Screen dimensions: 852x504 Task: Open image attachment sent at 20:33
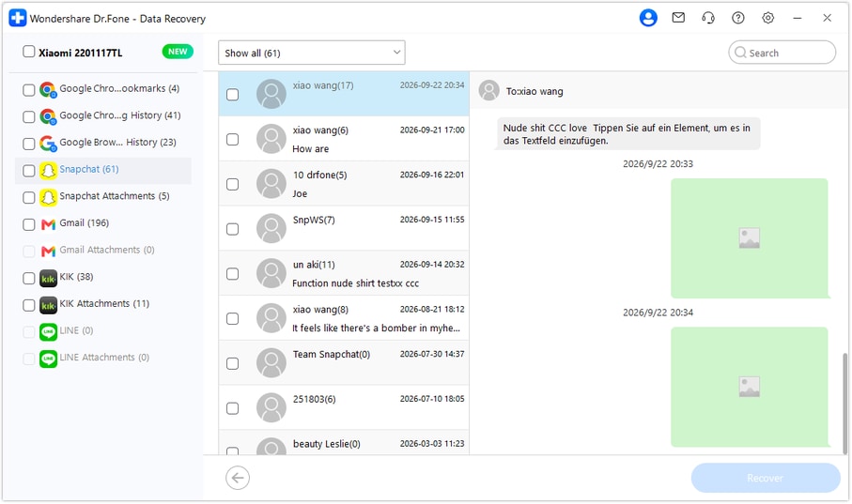tap(750, 238)
